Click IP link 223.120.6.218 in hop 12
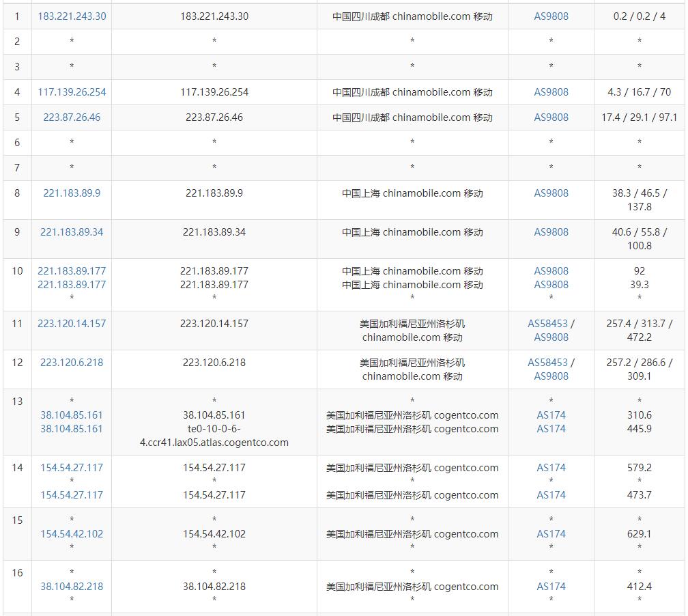This screenshot has width=688, height=616. coord(72,363)
